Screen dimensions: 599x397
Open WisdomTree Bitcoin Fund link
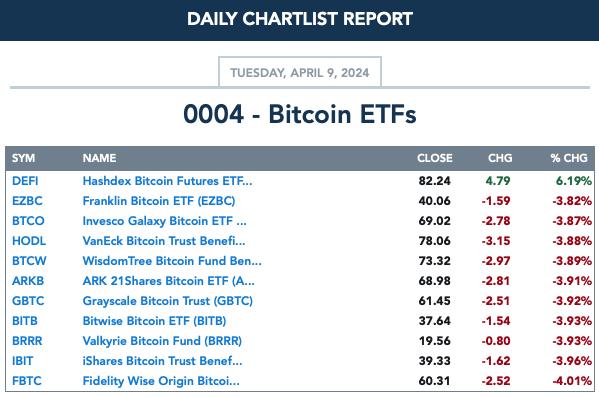coord(172,261)
